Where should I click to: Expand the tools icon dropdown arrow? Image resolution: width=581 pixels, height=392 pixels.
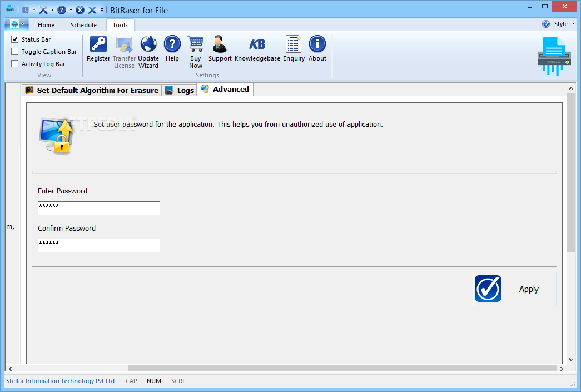52,10
